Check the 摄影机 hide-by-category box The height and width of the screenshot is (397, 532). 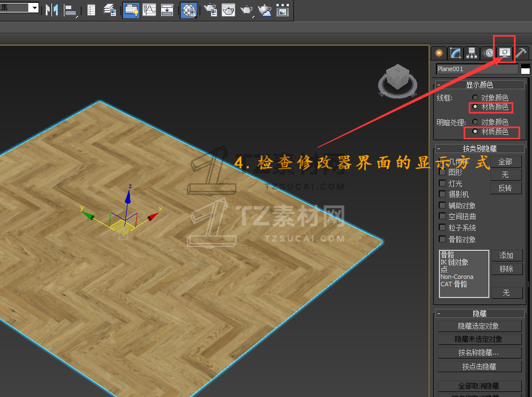(x=443, y=194)
